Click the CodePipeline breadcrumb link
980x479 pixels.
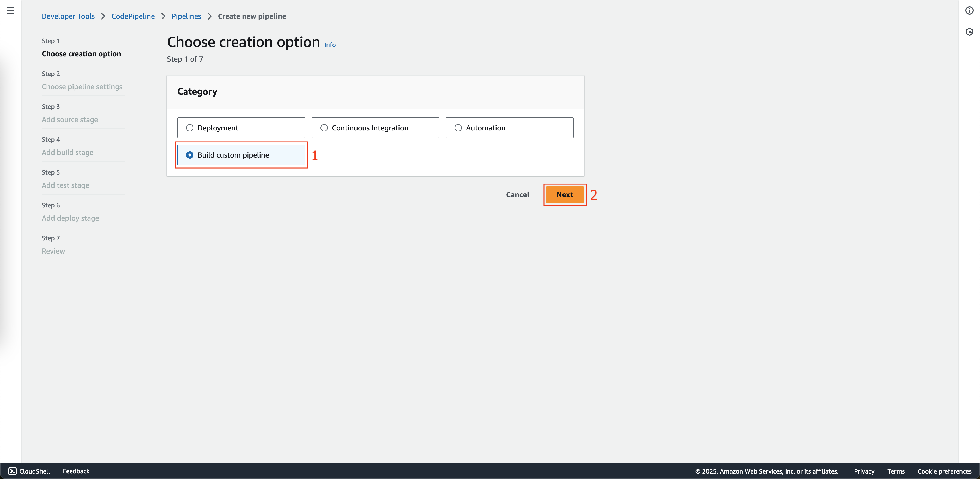(133, 16)
